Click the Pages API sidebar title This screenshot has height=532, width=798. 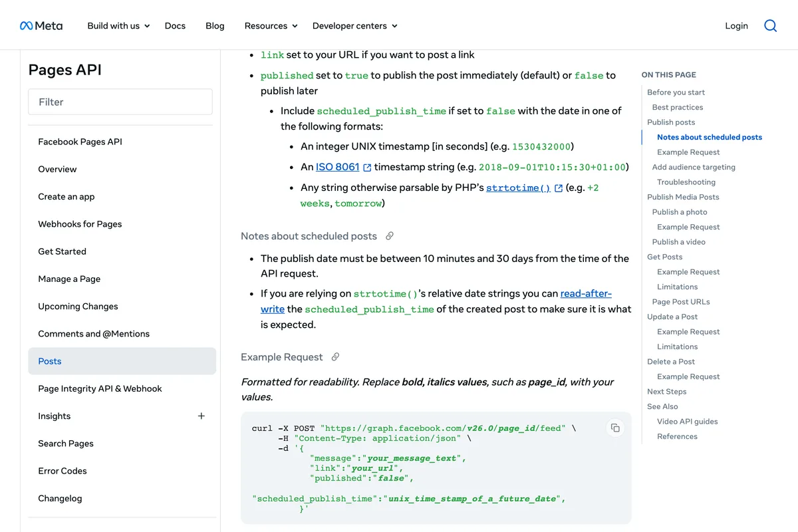tap(65, 70)
